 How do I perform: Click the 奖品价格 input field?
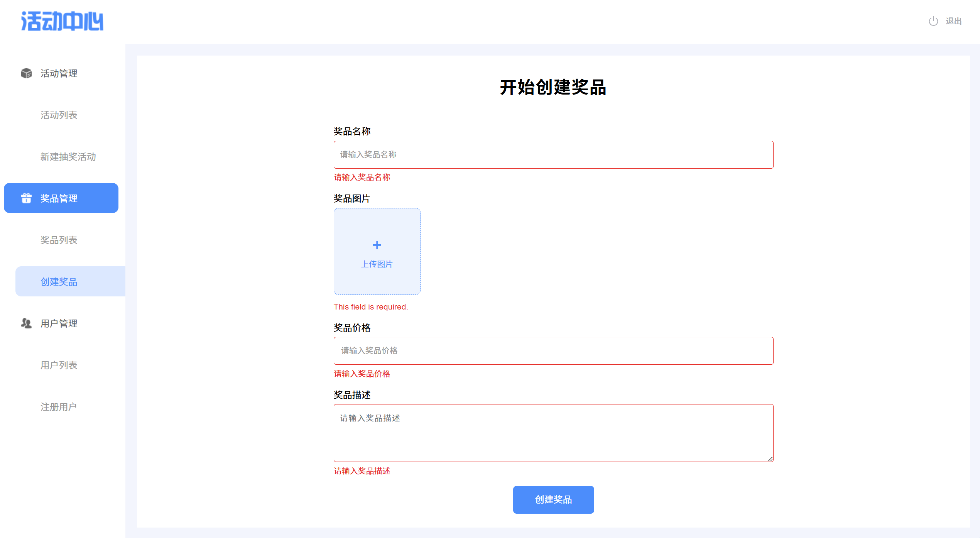(x=553, y=351)
